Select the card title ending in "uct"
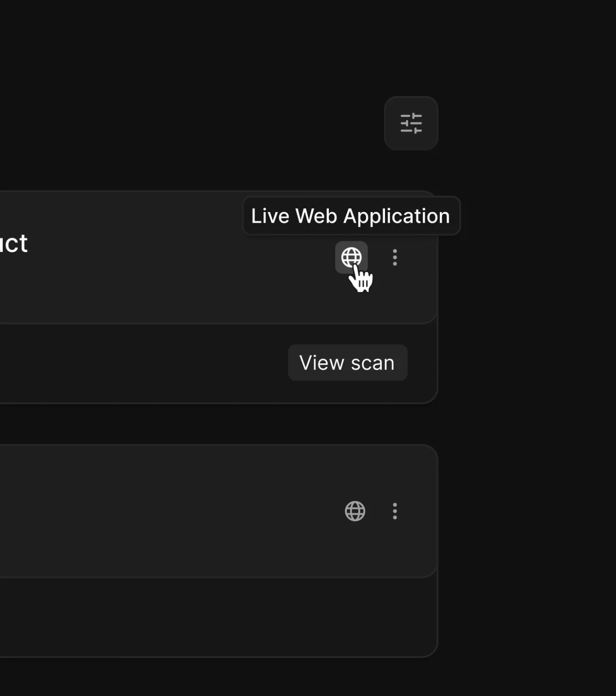This screenshot has width=616, height=696. click(14, 243)
